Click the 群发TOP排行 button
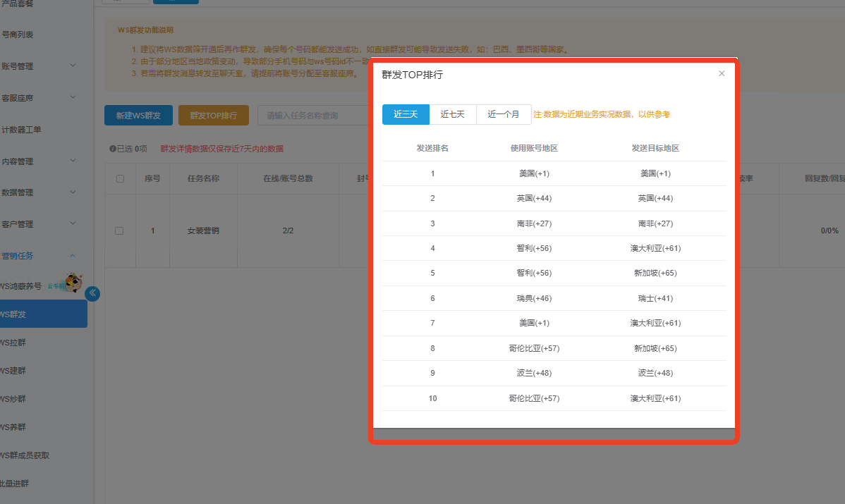 coord(213,116)
